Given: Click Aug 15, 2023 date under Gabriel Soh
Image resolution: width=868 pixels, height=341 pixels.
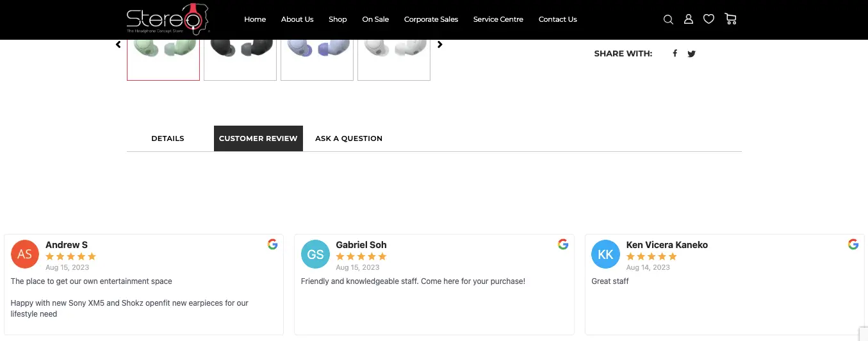Looking at the screenshot, I should (357, 267).
